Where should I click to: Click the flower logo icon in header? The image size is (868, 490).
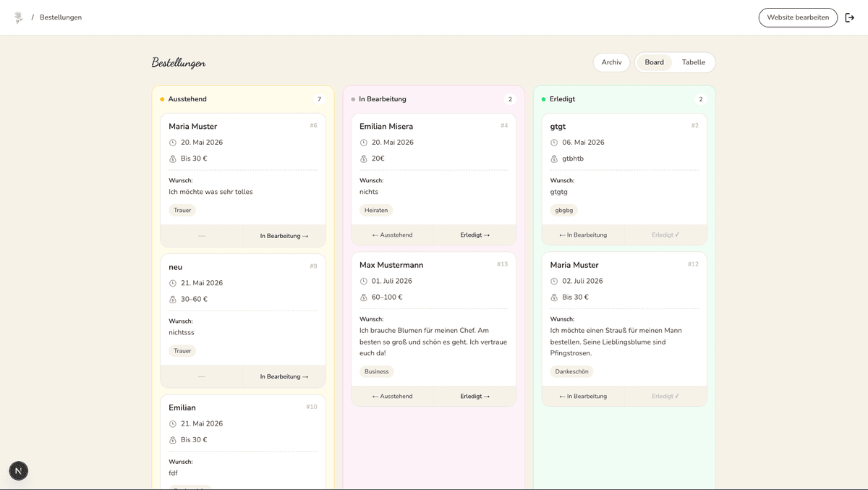tap(19, 17)
